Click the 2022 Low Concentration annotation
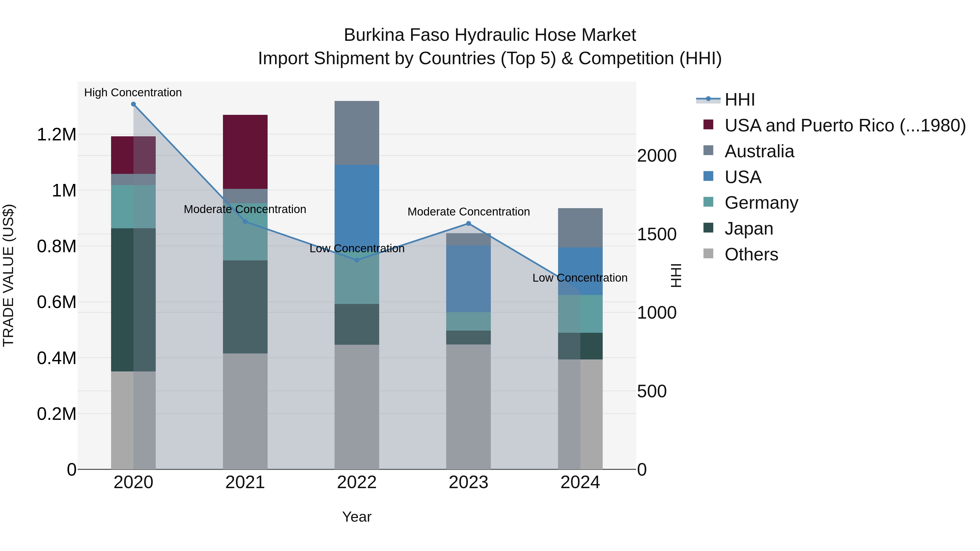The width and height of the screenshot is (980, 551). coord(357,248)
